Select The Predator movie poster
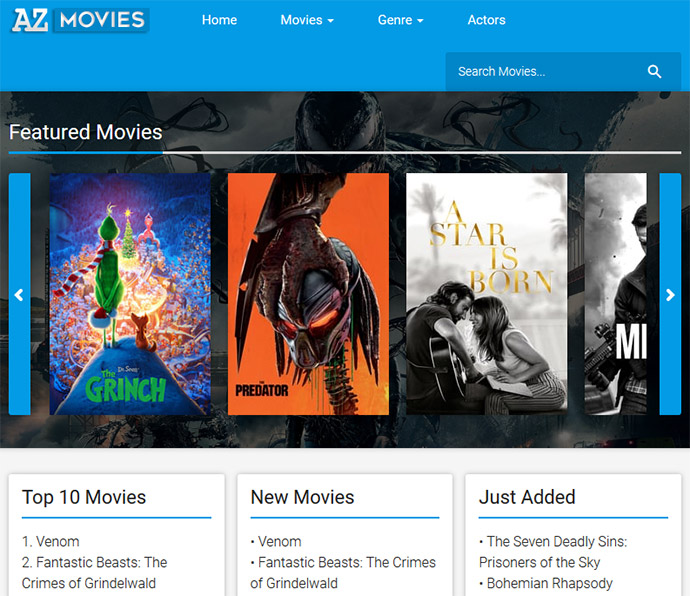Image resolution: width=690 pixels, height=596 pixels. click(308, 294)
